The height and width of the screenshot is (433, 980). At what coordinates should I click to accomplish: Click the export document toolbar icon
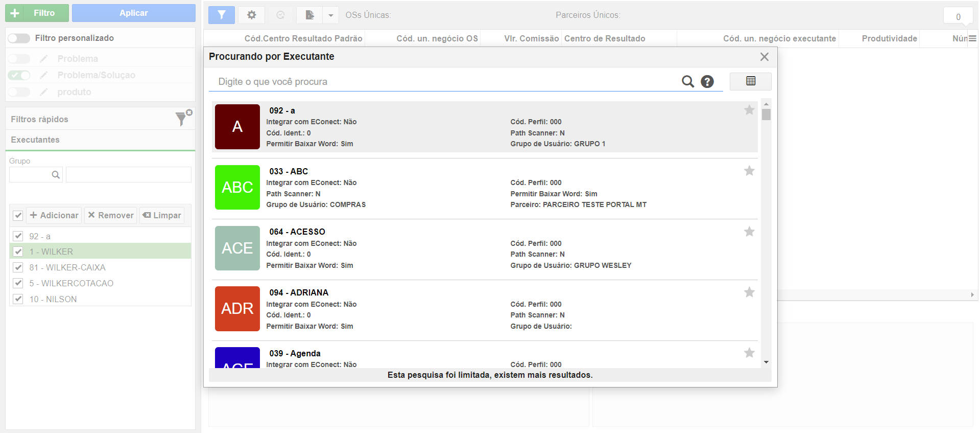(x=309, y=15)
